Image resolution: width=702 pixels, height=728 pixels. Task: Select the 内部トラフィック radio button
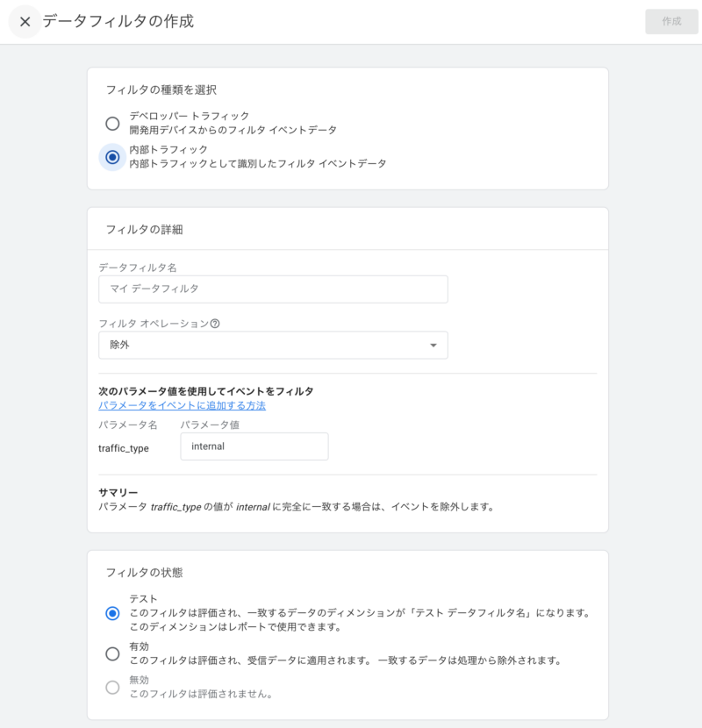[x=112, y=158]
